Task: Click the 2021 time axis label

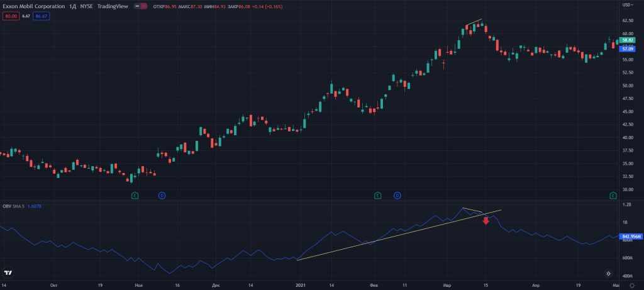Action: click(299, 285)
